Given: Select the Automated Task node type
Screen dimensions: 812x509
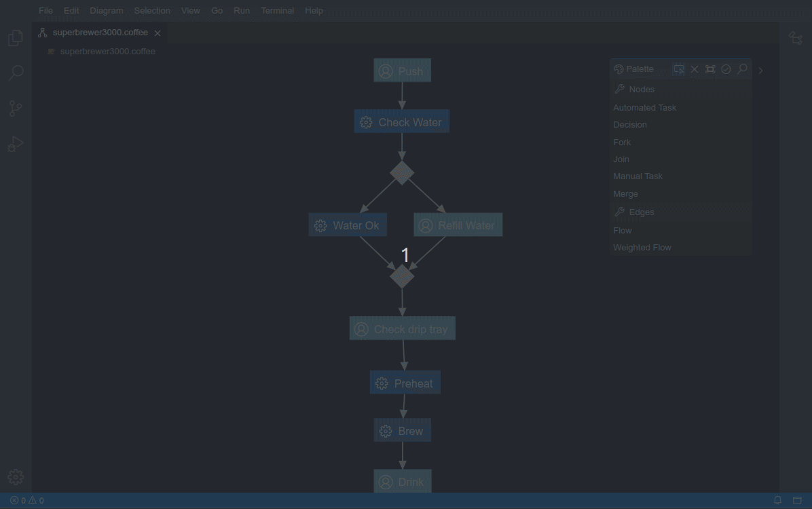Looking at the screenshot, I should tap(644, 107).
